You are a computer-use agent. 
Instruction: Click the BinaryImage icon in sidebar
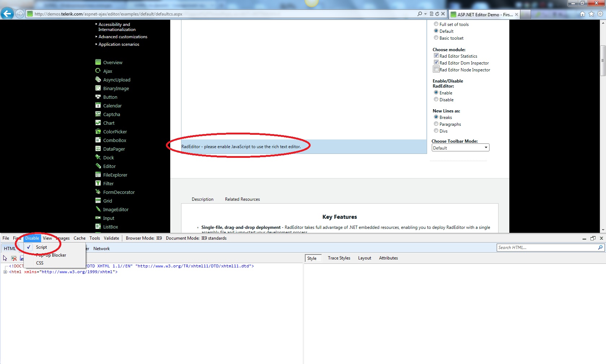coord(98,88)
